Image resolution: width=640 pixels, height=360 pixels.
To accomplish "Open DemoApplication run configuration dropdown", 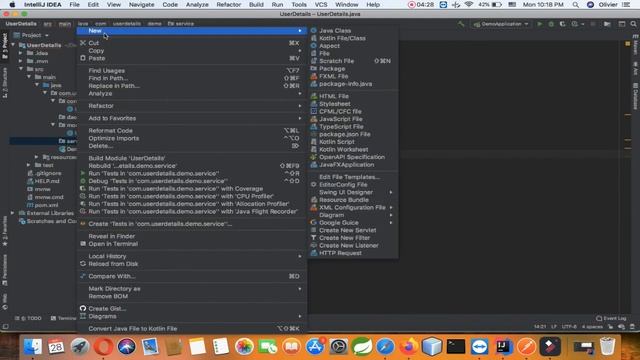I will click(501, 24).
